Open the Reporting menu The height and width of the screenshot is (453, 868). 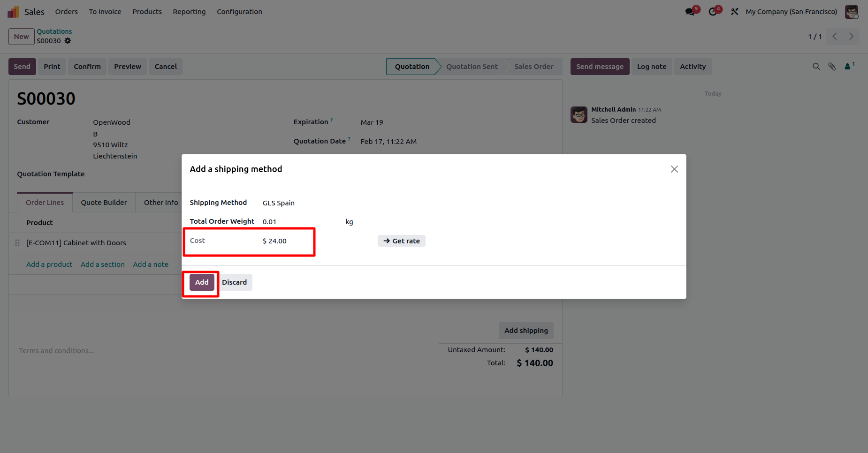point(189,12)
